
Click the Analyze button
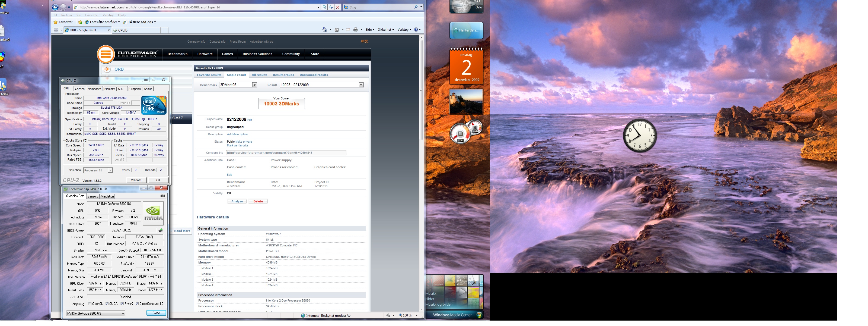tap(237, 202)
